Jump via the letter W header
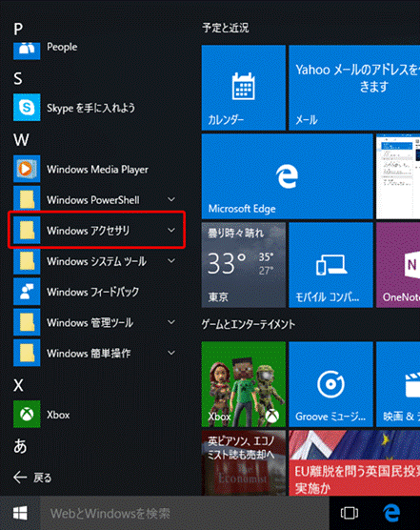The height and width of the screenshot is (530, 420). (21, 139)
